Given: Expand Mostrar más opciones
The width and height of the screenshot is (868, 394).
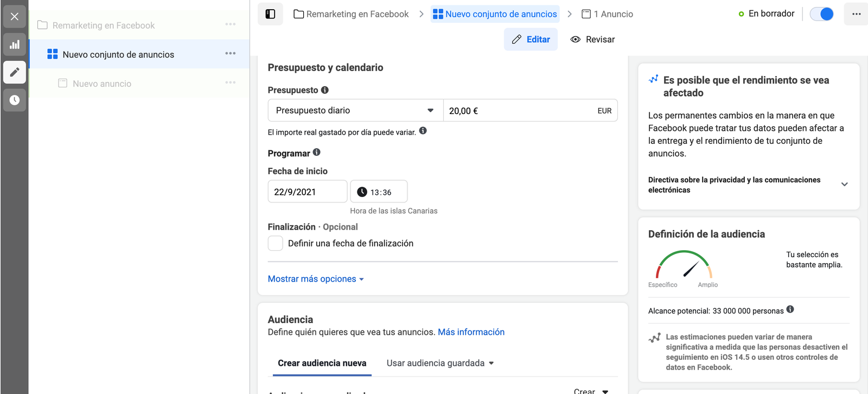Looking at the screenshot, I should point(316,279).
